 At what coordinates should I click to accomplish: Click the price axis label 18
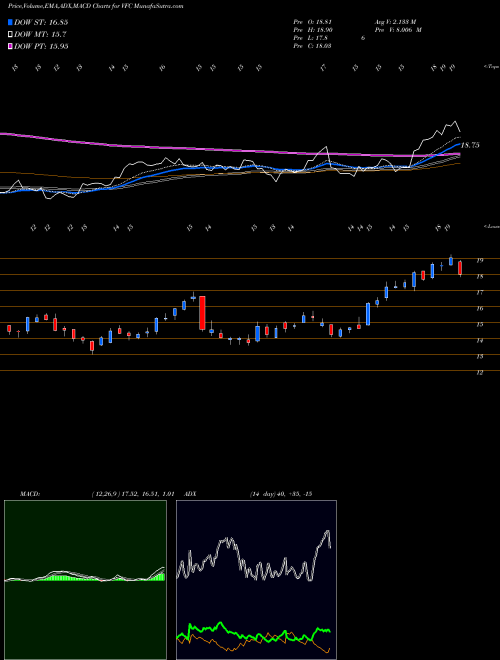[479, 277]
